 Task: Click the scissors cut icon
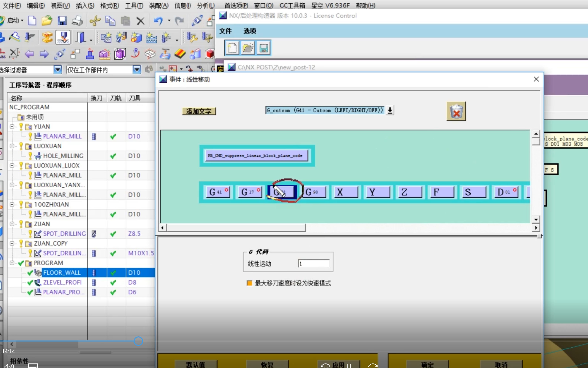pos(95,21)
